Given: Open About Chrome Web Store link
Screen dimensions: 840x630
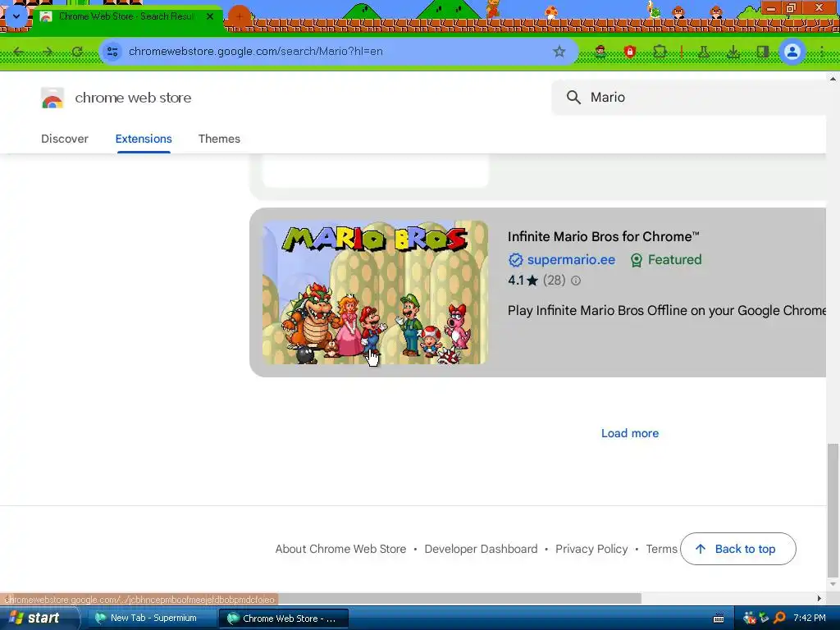Looking at the screenshot, I should 340,549.
